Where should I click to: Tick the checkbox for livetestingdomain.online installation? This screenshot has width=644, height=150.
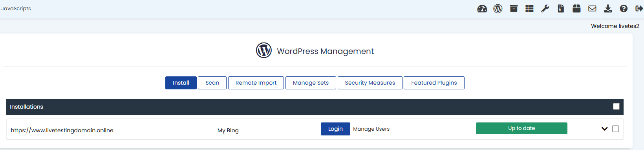click(x=615, y=129)
